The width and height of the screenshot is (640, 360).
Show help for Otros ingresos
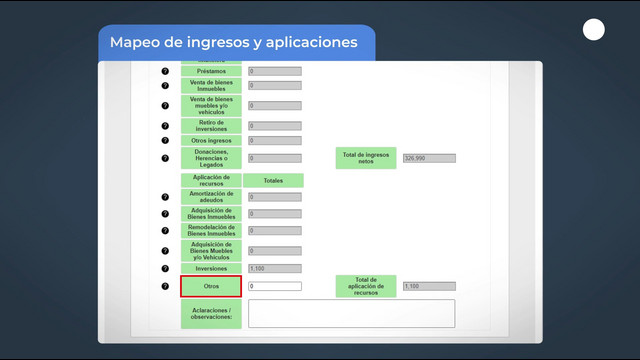[x=165, y=140]
